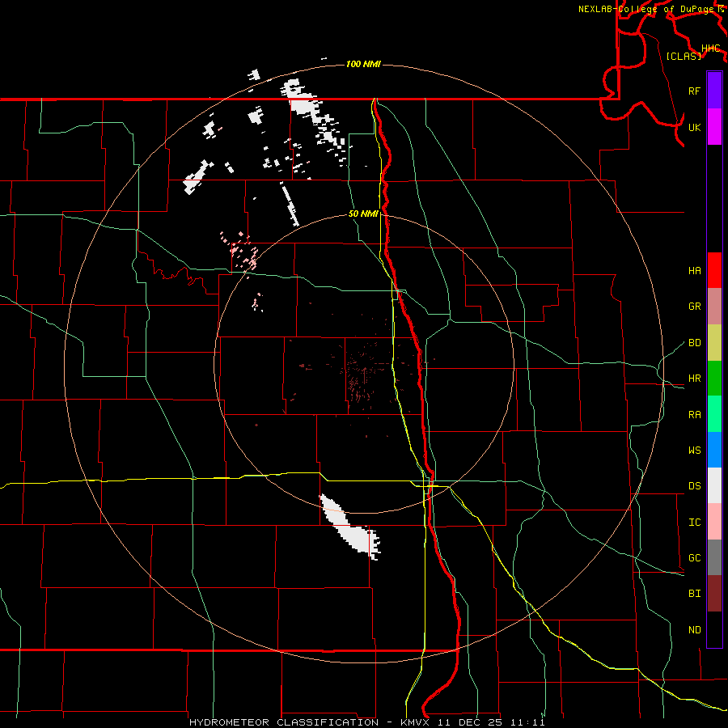Image resolution: width=728 pixels, height=728 pixels.
Task: Click the BI legend label
Action: pyautogui.click(x=694, y=594)
